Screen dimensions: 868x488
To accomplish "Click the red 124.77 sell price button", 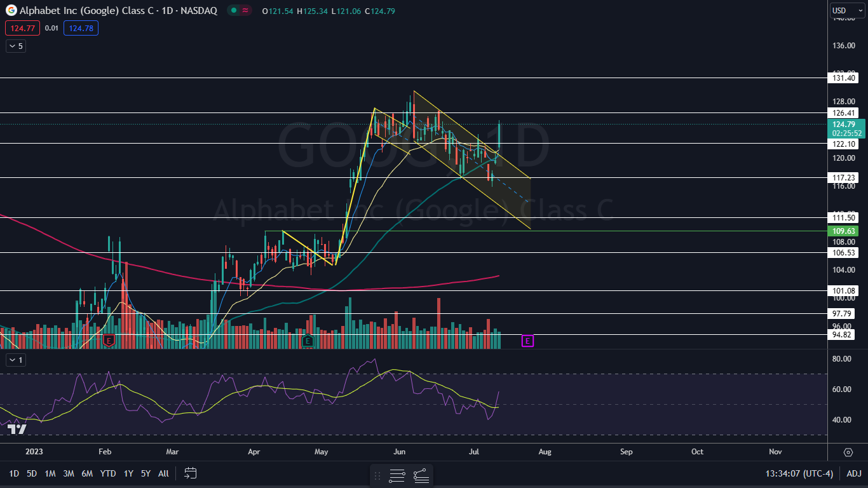I will tap(22, 28).
